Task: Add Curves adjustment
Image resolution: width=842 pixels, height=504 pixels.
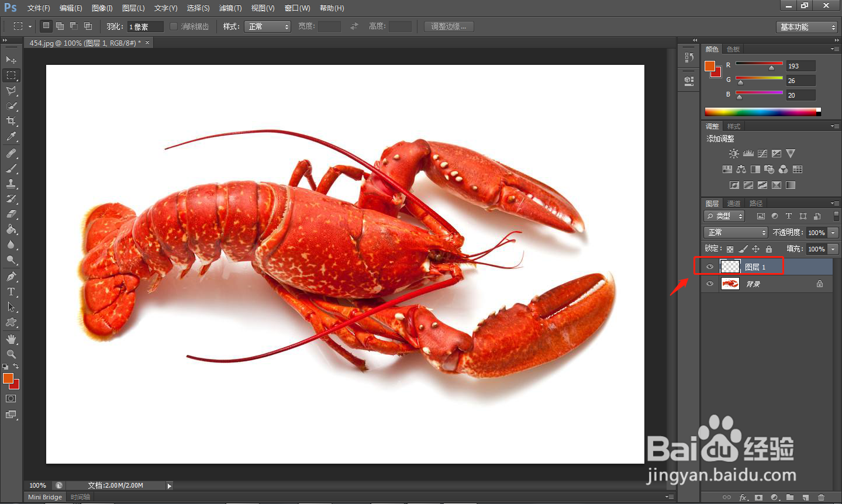Action: pyautogui.click(x=762, y=154)
